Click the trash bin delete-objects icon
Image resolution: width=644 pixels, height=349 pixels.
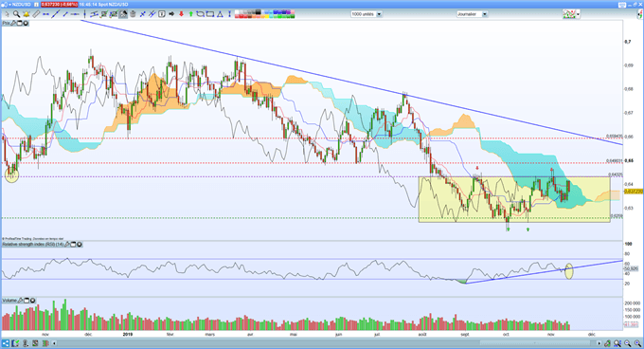click(x=134, y=14)
